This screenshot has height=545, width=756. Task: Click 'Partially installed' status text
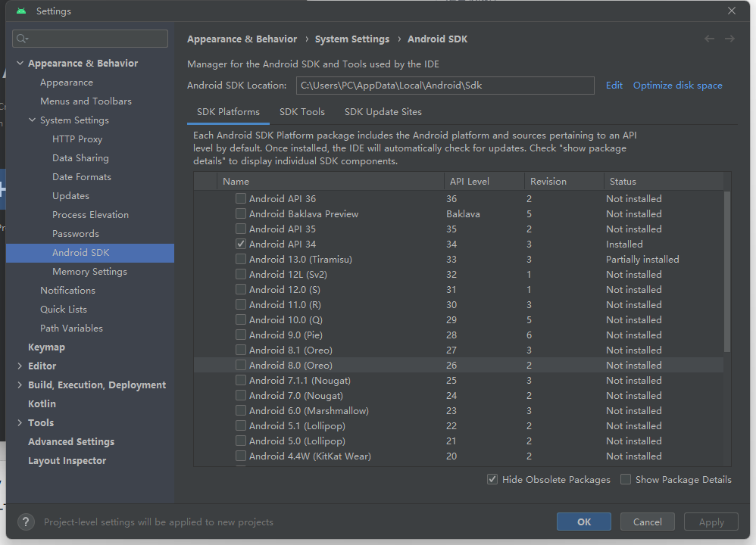[642, 259]
